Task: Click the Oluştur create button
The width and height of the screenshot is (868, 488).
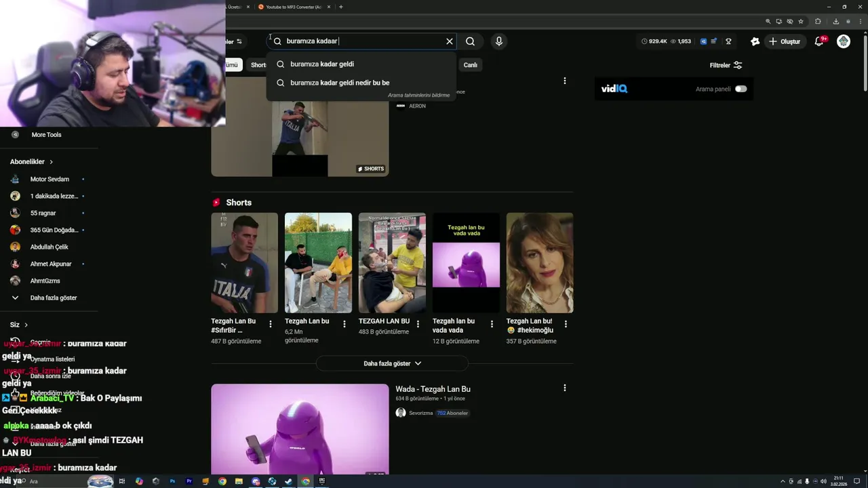Action: [785, 41]
